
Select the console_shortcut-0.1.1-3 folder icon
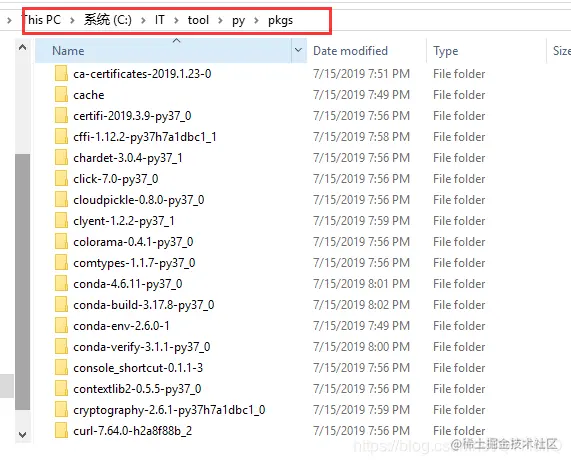[61, 367]
